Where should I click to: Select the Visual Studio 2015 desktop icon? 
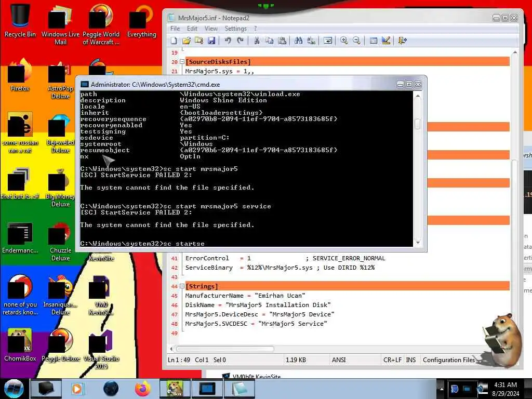pos(101,349)
